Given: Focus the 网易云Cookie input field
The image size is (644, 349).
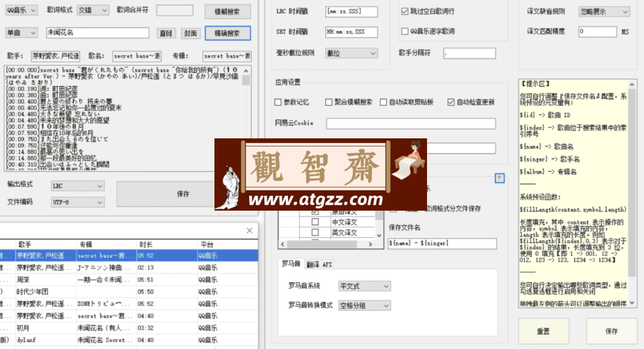Looking at the screenshot, I should pos(411,124).
